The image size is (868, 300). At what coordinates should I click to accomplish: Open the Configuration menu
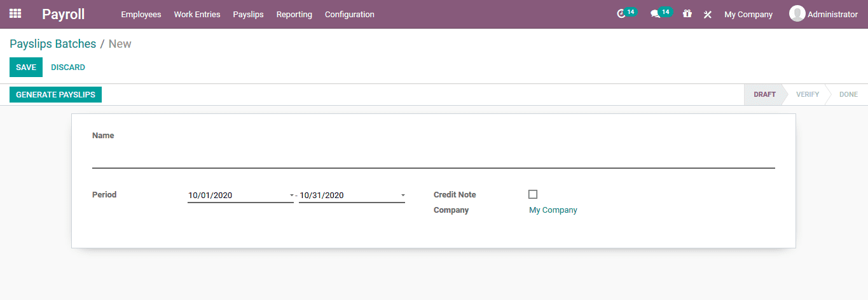[350, 14]
